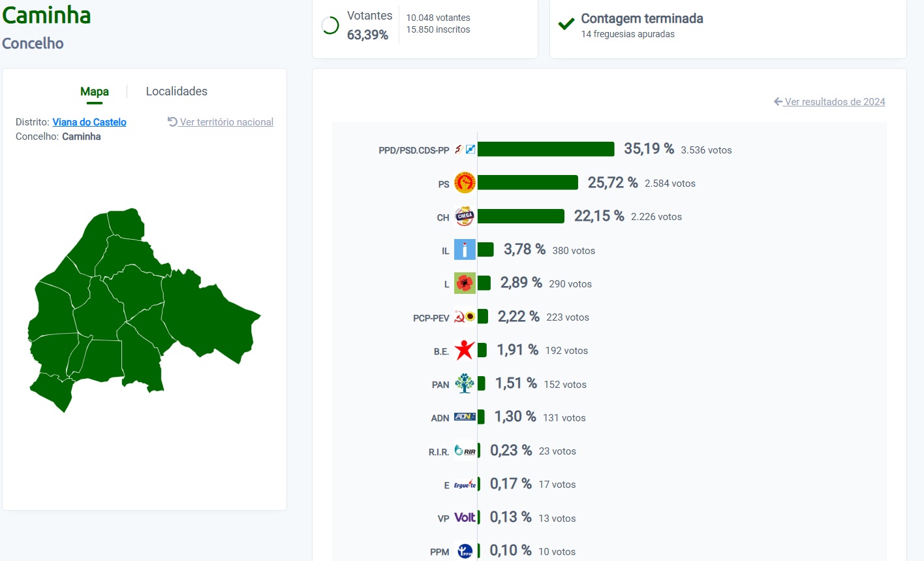The width and height of the screenshot is (924, 561).
Task: Open Ver resultados de 2024 link
Action: pyautogui.click(x=829, y=102)
